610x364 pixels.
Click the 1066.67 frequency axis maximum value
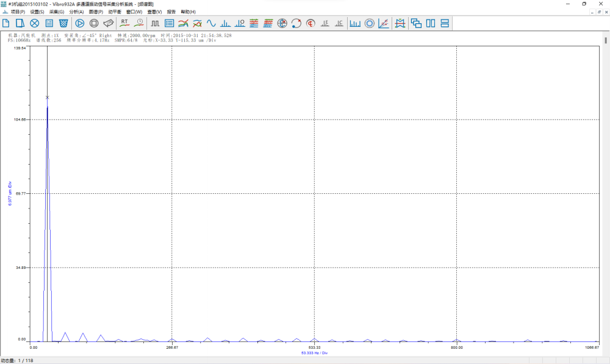(x=592, y=348)
